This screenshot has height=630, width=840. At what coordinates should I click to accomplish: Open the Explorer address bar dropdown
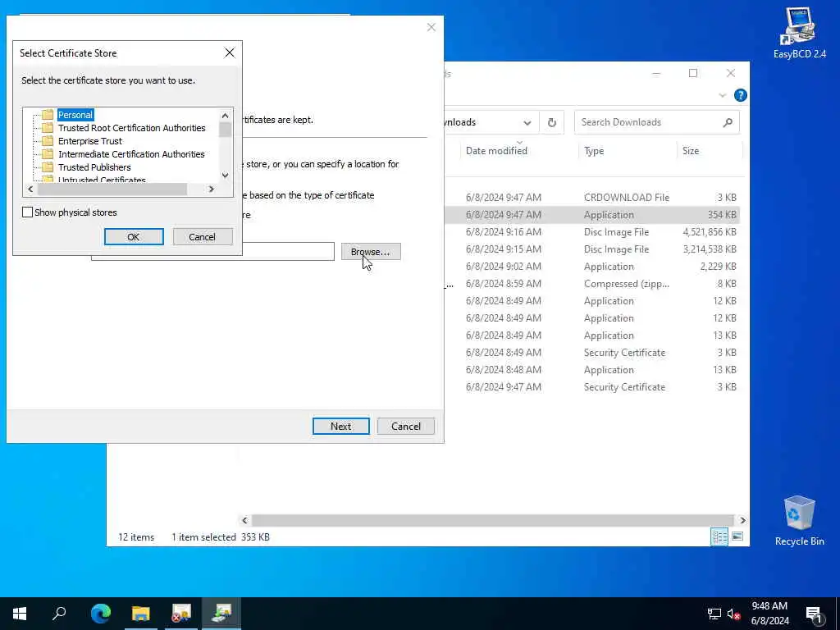[527, 123]
